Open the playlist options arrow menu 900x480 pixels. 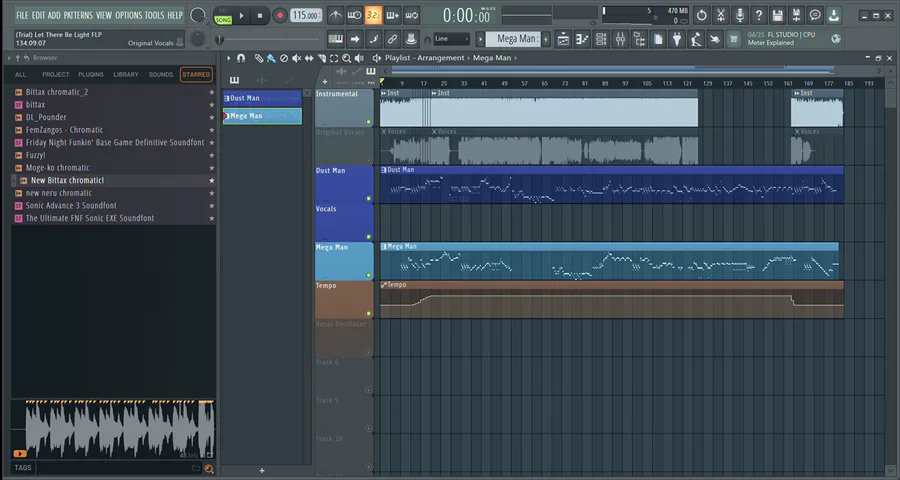click(x=228, y=58)
